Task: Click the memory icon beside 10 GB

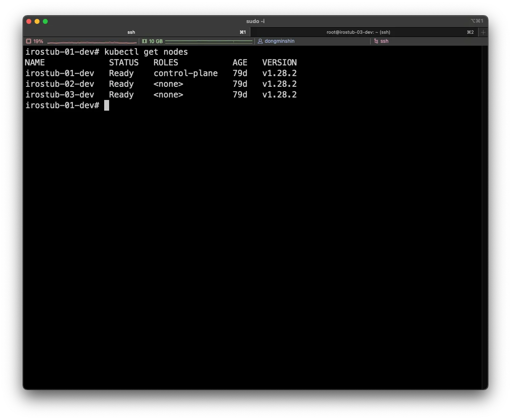Action: coord(145,41)
